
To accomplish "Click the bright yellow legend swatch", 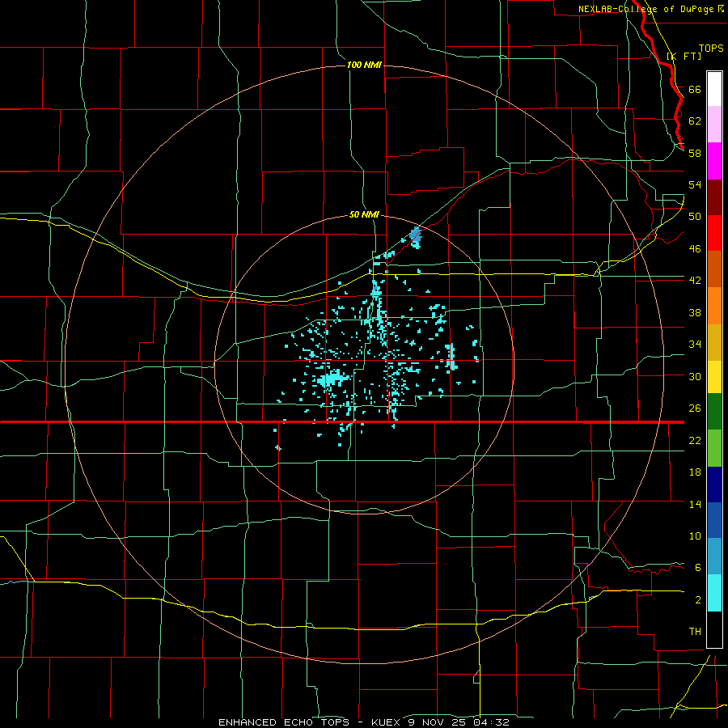I will tap(714, 377).
